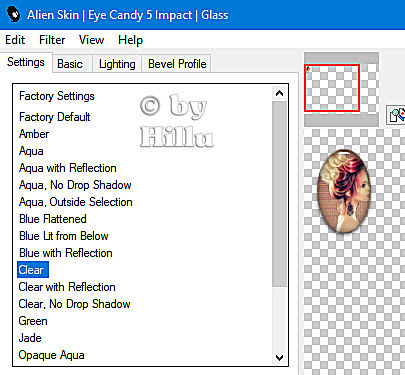The image size is (405, 375).
Task: Select Blue with Reflection preset
Action: pos(66,253)
